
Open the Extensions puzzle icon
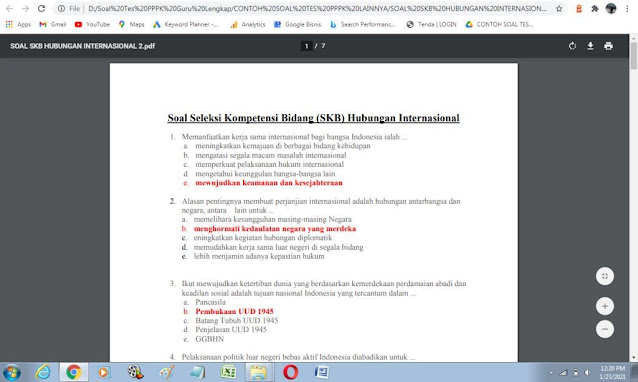(595, 9)
